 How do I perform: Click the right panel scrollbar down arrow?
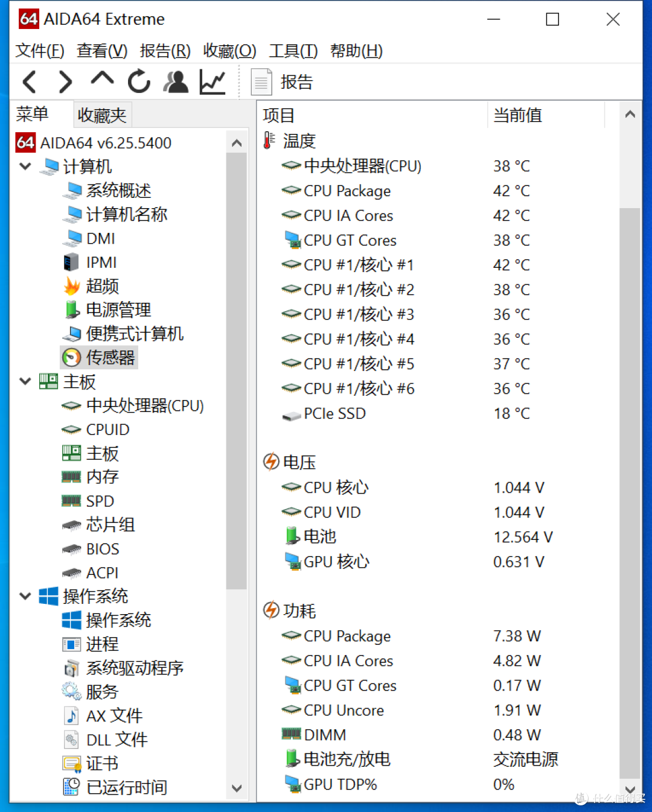click(630, 789)
